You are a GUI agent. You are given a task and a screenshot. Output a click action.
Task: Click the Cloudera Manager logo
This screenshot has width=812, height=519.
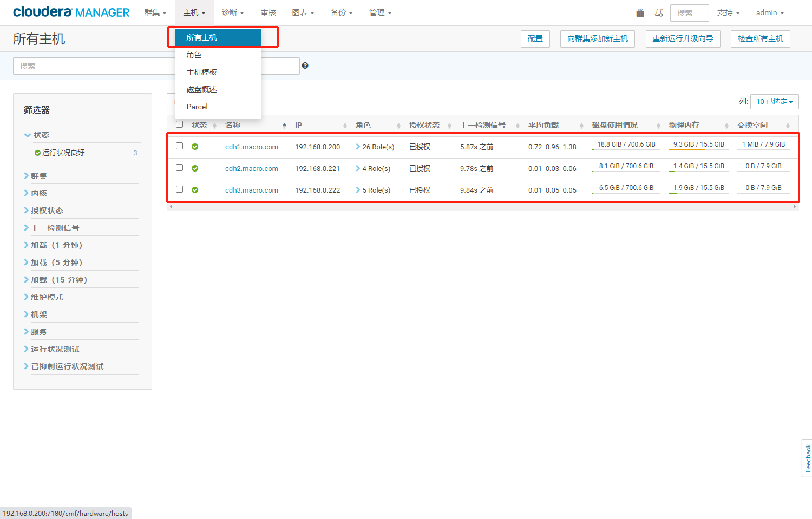[x=71, y=12]
